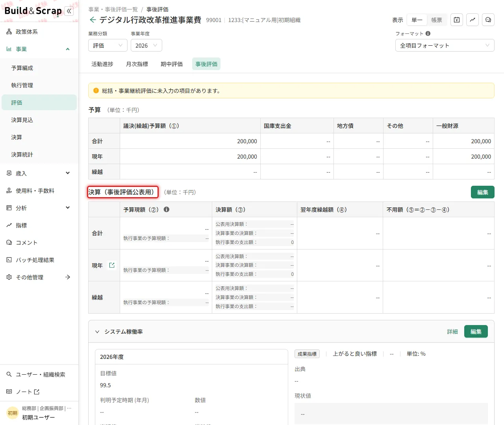Open その他管理 arrow
The width and height of the screenshot is (504, 425).
[x=68, y=277]
